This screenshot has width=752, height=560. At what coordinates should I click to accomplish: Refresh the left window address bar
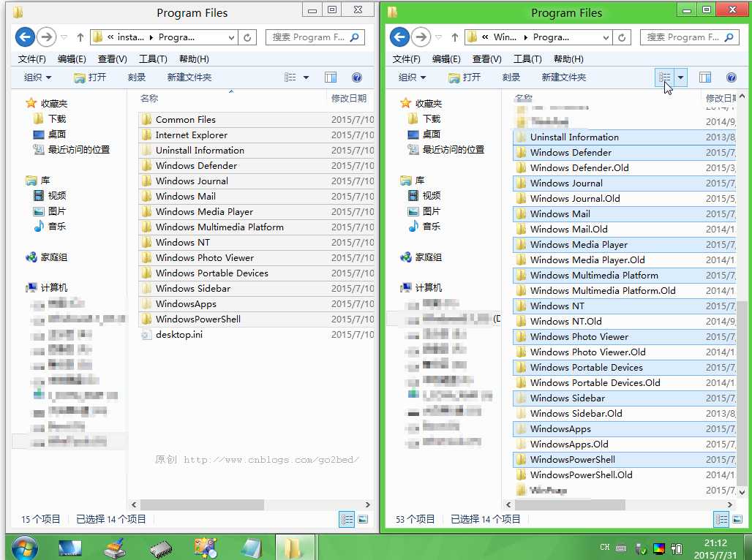pyautogui.click(x=247, y=37)
